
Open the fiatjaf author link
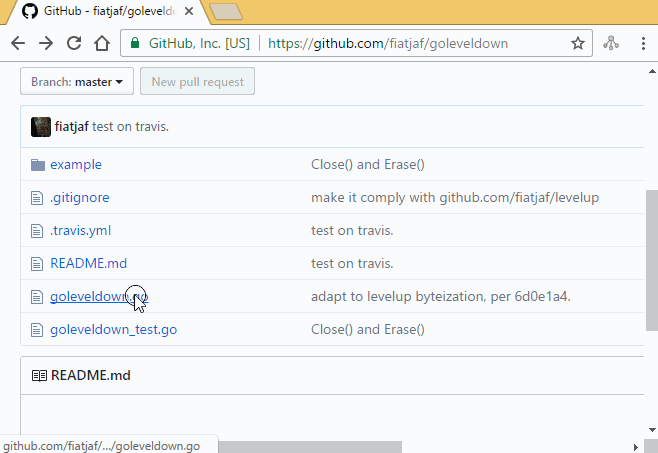pos(72,126)
